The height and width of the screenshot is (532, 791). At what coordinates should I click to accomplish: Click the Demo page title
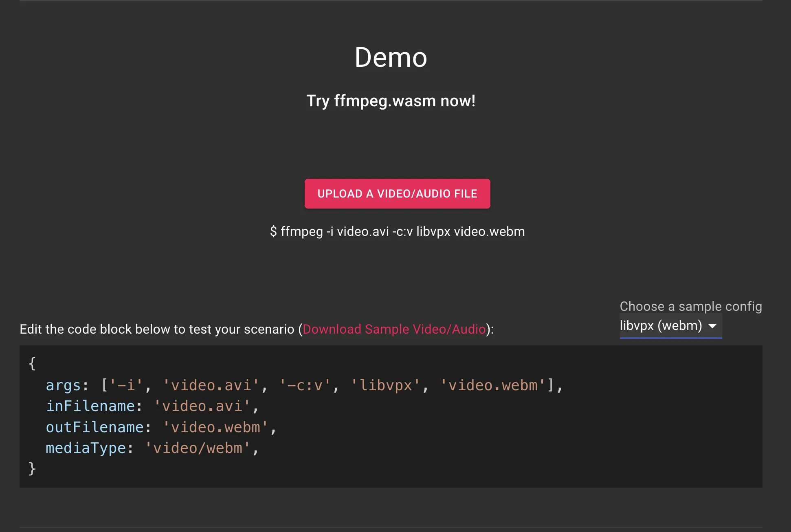pos(391,57)
